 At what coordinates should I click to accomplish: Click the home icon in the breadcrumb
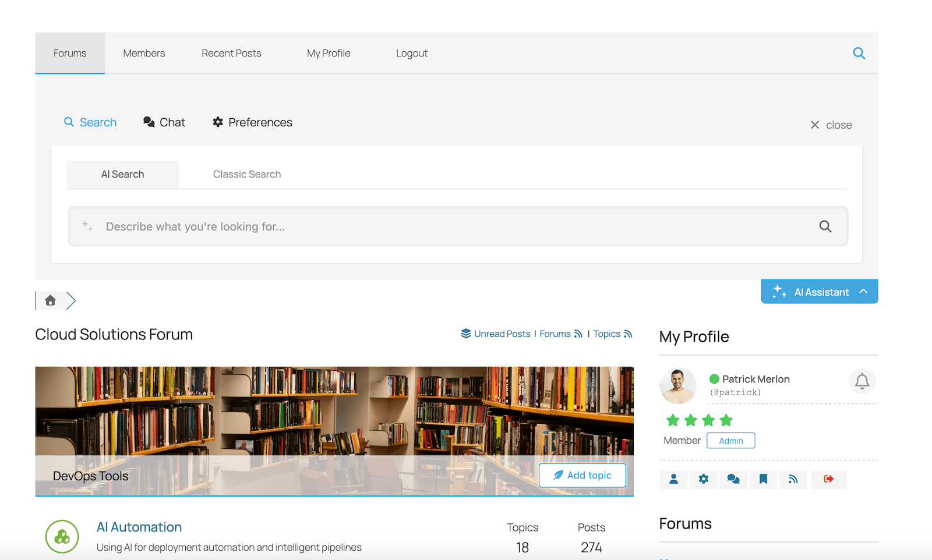50,300
